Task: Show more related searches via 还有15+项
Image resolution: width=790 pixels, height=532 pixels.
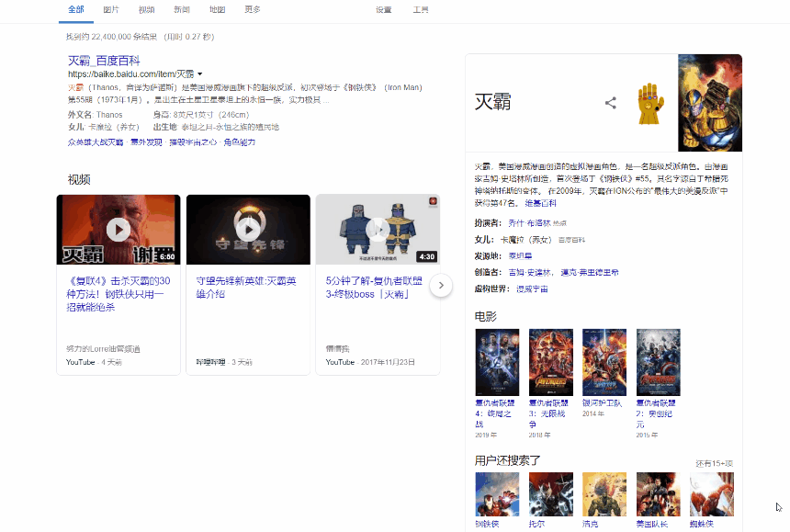Action: point(714,463)
